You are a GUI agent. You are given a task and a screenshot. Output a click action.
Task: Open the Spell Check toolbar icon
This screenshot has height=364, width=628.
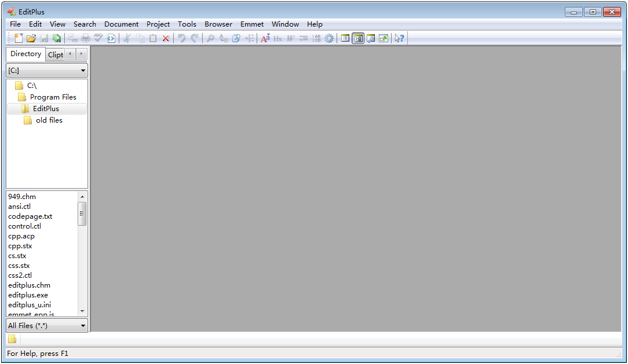coord(98,38)
